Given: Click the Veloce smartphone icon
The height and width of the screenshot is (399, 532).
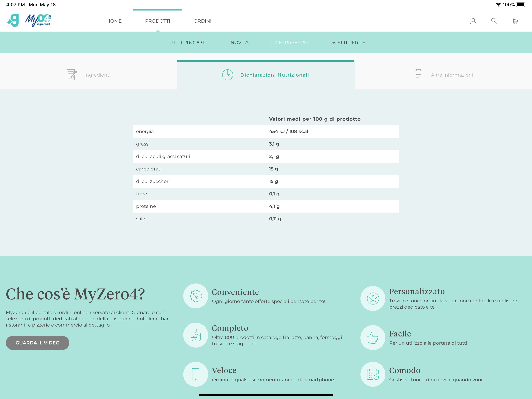Looking at the screenshot, I should click(196, 374).
